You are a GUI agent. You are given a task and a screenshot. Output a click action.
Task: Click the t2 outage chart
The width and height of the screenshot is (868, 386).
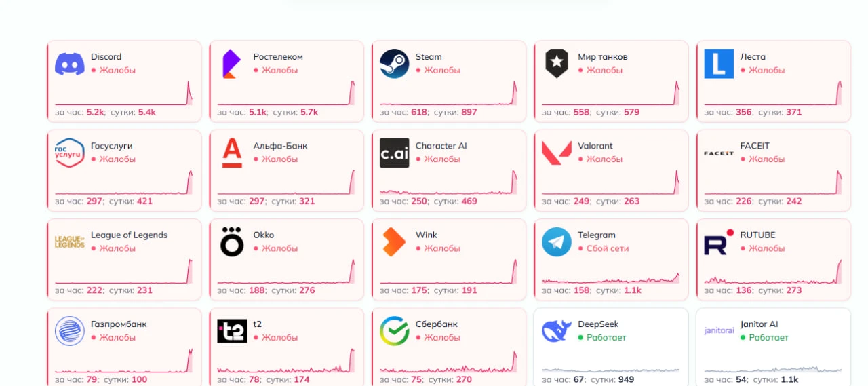pyautogui.click(x=286, y=360)
